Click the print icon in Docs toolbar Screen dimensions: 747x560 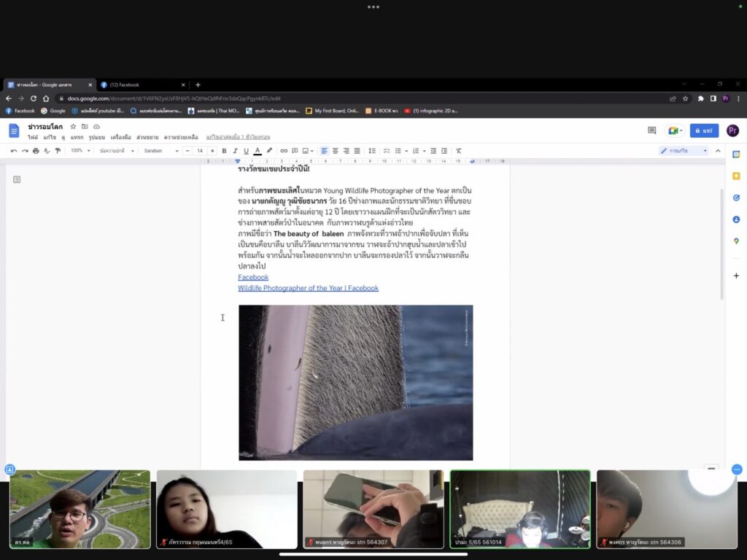36,151
